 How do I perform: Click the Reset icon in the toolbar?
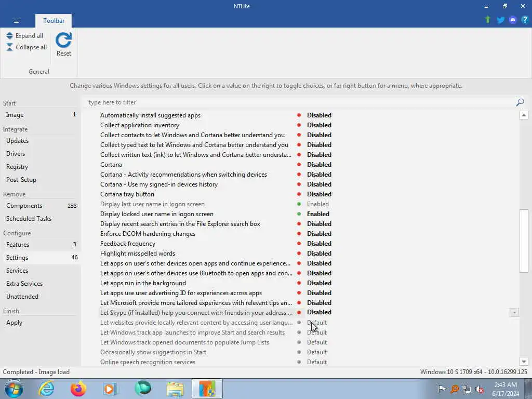click(x=64, y=41)
